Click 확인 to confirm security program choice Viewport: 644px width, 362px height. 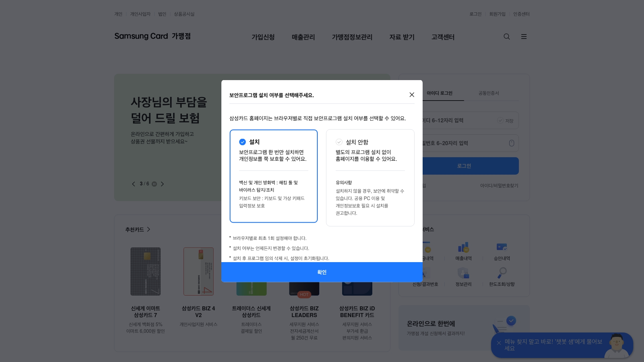(x=322, y=272)
